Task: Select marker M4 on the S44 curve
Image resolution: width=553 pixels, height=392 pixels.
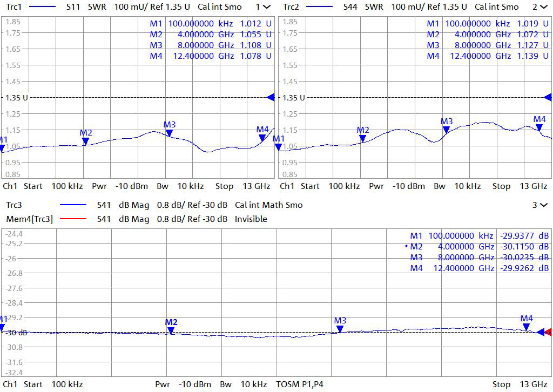Action: [x=539, y=127]
